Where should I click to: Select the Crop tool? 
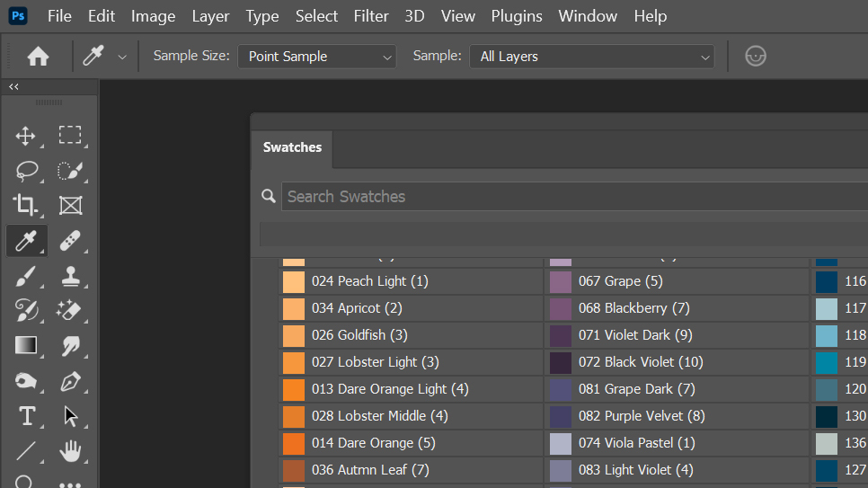tap(26, 206)
